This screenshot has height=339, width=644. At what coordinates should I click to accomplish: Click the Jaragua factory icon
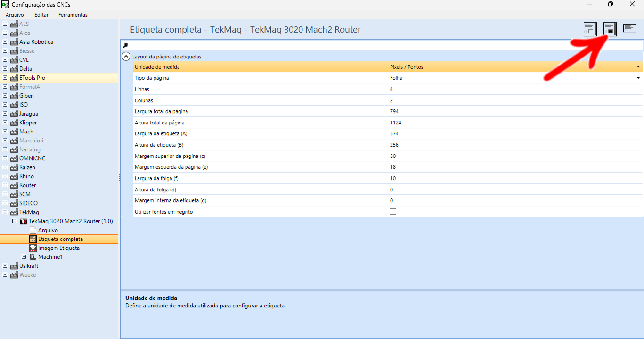tap(14, 114)
